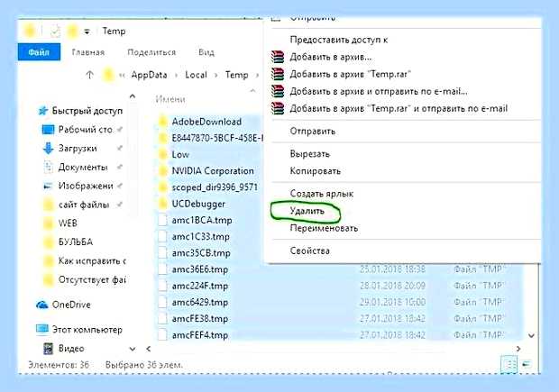Choose Копировать from the context menu
The height and width of the screenshot is (392, 559).
coord(316,171)
